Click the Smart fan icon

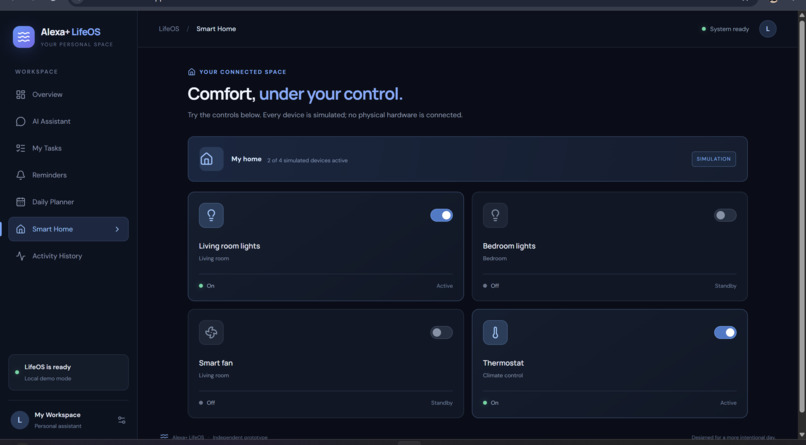tap(211, 332)
